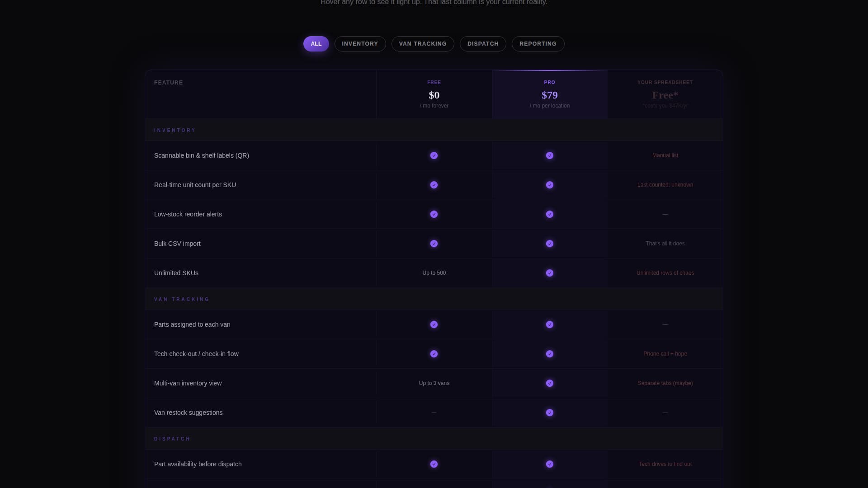The image size is (868, 488).
Task: Switch to the INVENTORY filter tab
Action: (x=360, y=43)
